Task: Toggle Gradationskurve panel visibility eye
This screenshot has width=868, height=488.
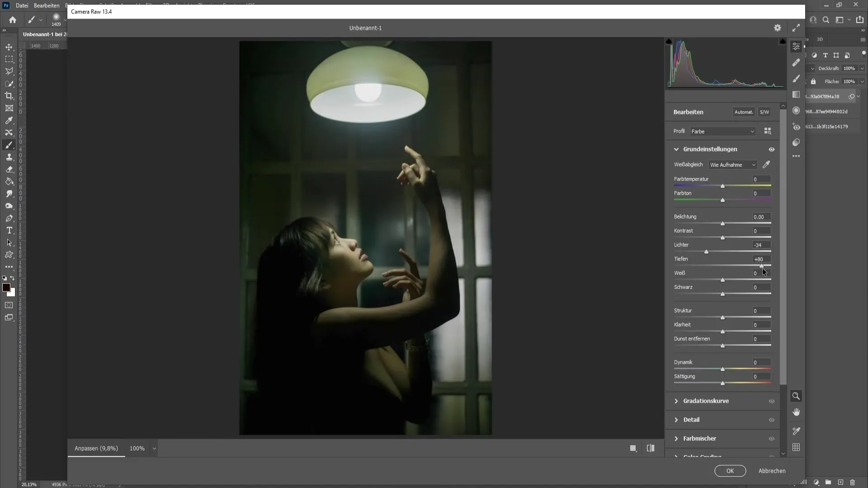Action: click(772, 401)
